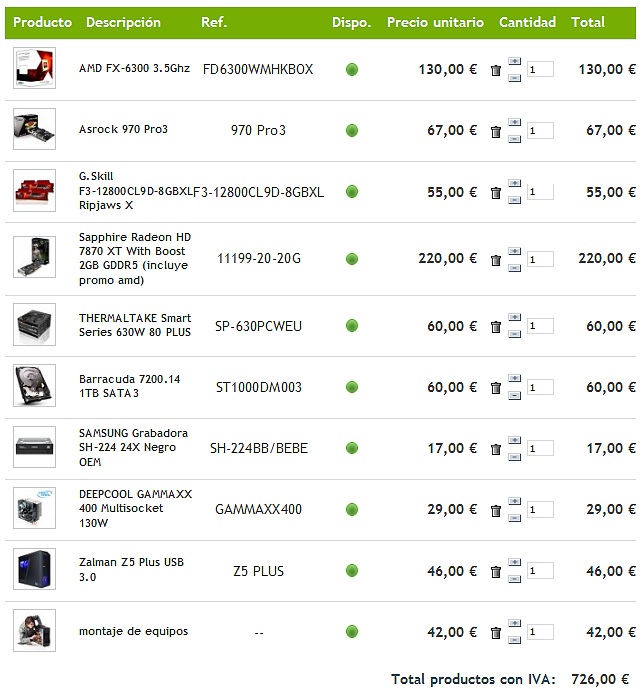The width and height of the screenshot is (642, 689).
Task: Delete the Sapphire Radeon HD 7870 XT row
Action: pyautogui.click(x=496, y=260)
